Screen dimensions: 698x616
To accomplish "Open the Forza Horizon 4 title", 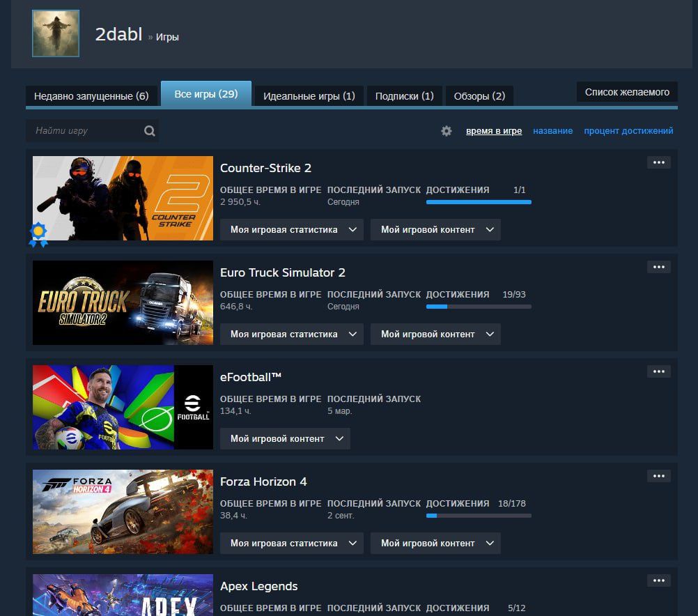I will point(263,482).
